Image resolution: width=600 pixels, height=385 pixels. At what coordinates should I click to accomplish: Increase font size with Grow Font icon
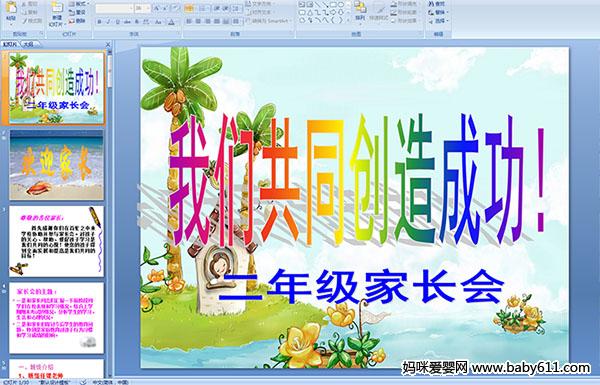click(x=157, y=8)
